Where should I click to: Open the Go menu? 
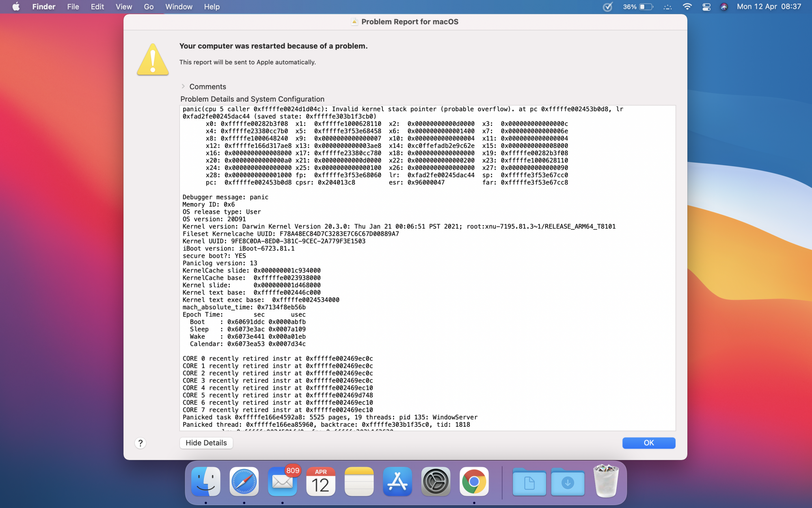(149, 7)
